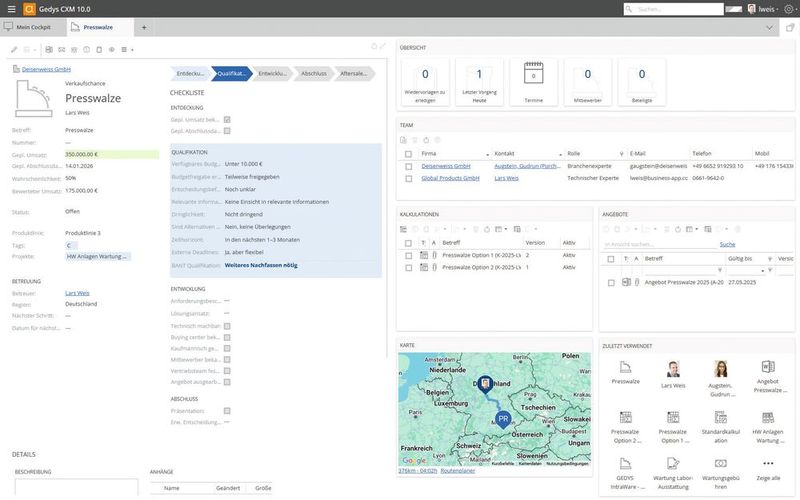This screenshot has width=800, height=500.
Task: Toggle Technisch machbar checkbox
Action: 227,326
